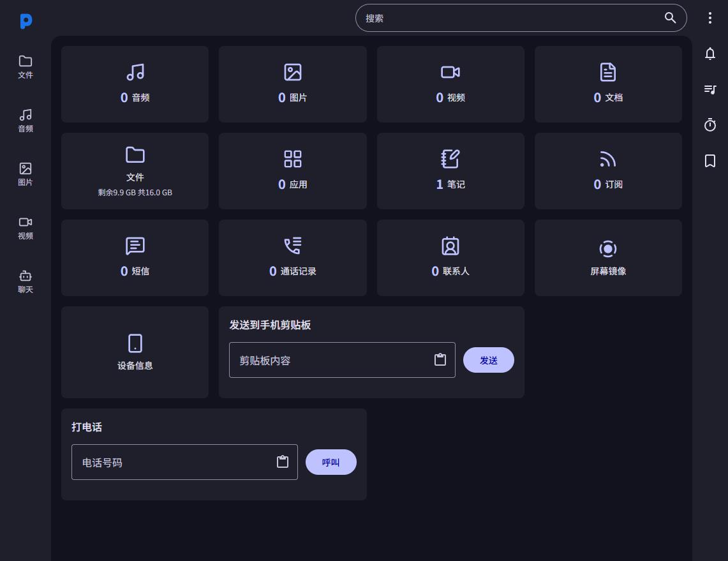The width and height of the screenshot is (728, 561).
Task: Open the 0 音频 card
Action: click(x=135, y=84)
